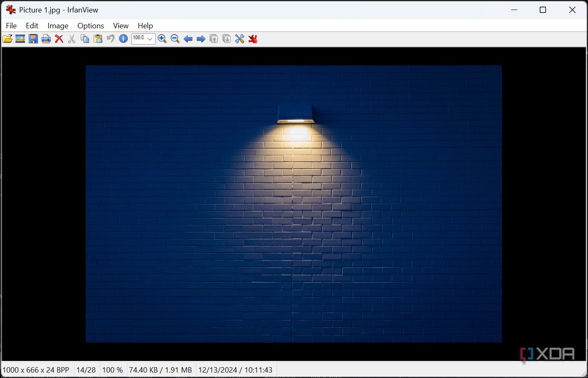Open the Edit menu

pos(32,26)
